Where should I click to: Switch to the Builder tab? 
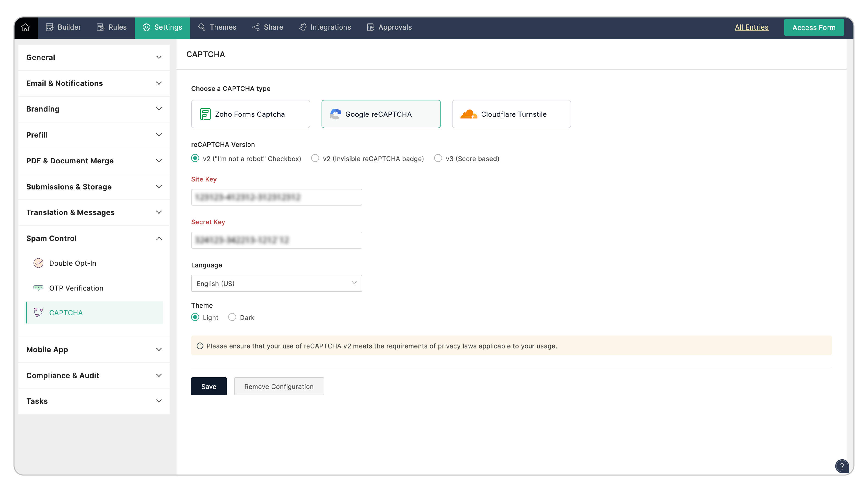coord(63,27)
